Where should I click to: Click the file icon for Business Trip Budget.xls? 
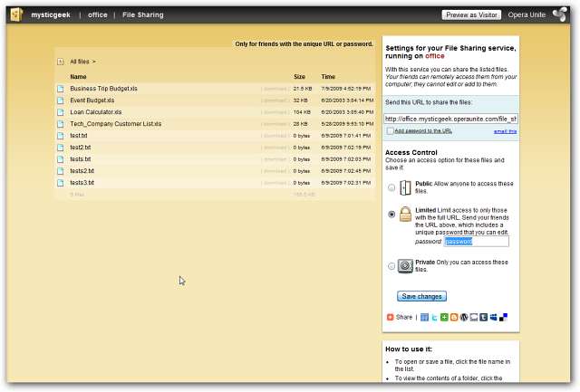point(62,89)
